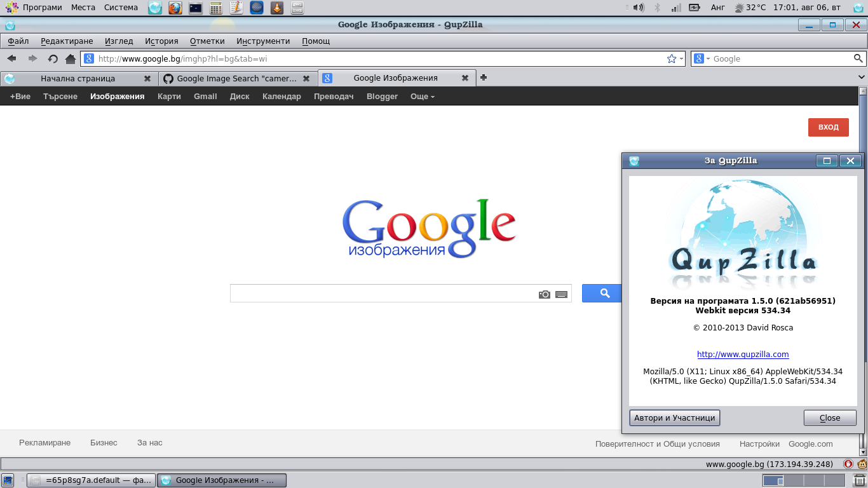
Task: Click the blue Google search magnifier button
Action: click(x=602, y=293)
